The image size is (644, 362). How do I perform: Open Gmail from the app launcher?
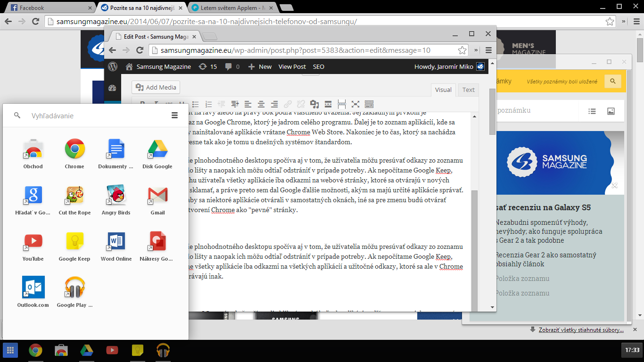pos(157,195)
